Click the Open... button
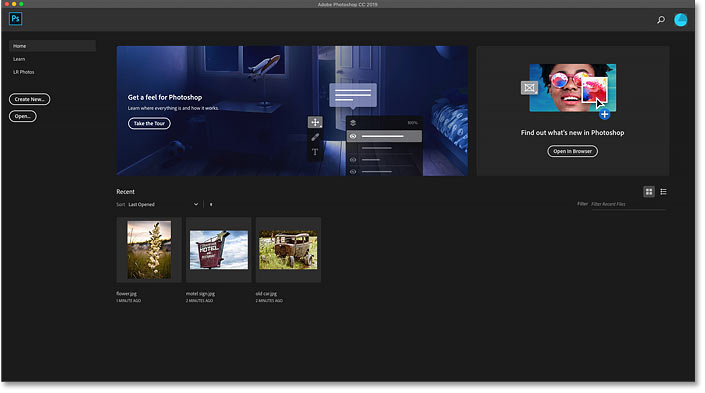The height and width of the screenshot is (393, 705). 22,116
